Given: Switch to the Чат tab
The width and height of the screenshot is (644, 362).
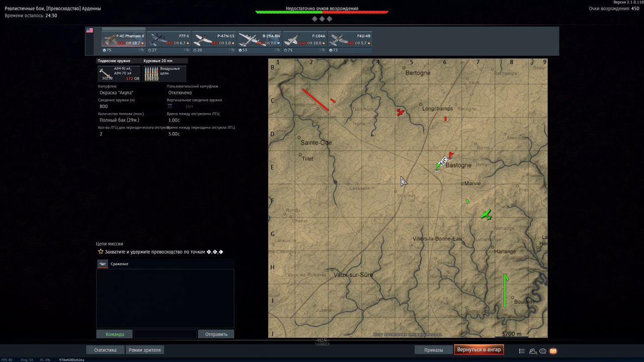Looking at the screenshot, I should tap(103, 264).
